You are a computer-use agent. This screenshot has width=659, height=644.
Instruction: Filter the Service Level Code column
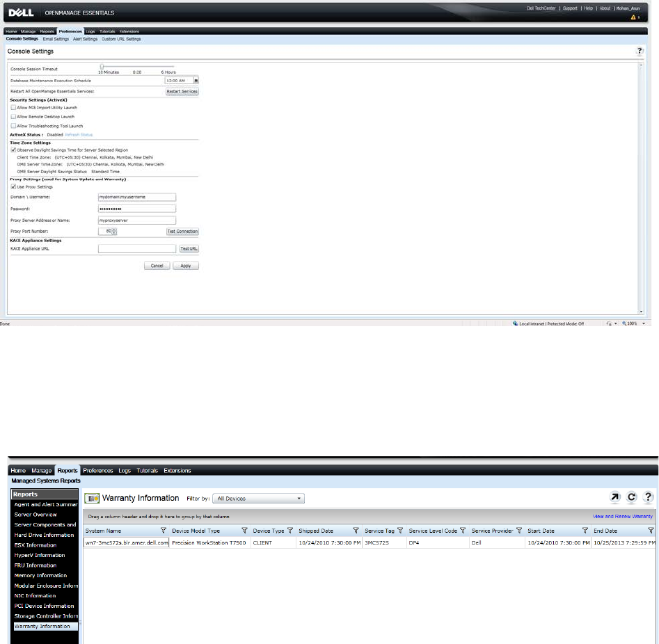click(463, 531)
